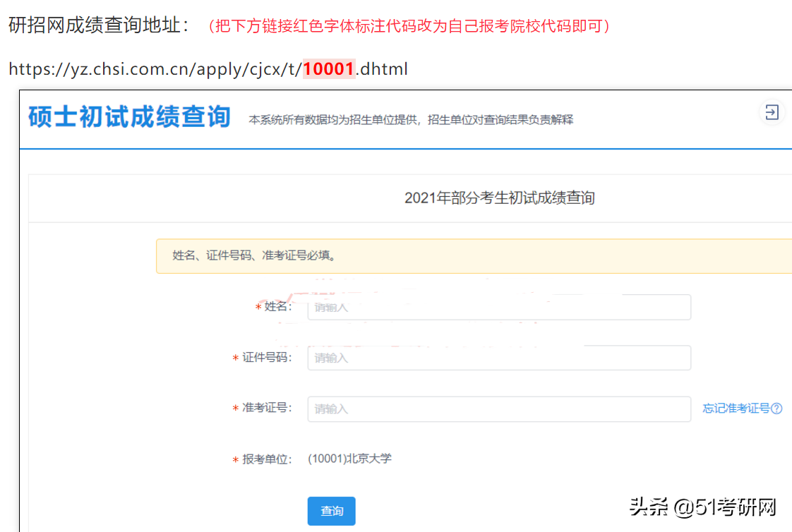Click the highlighted 10001 school code
This screenshot has height=532, width=792.
(329, 69)
